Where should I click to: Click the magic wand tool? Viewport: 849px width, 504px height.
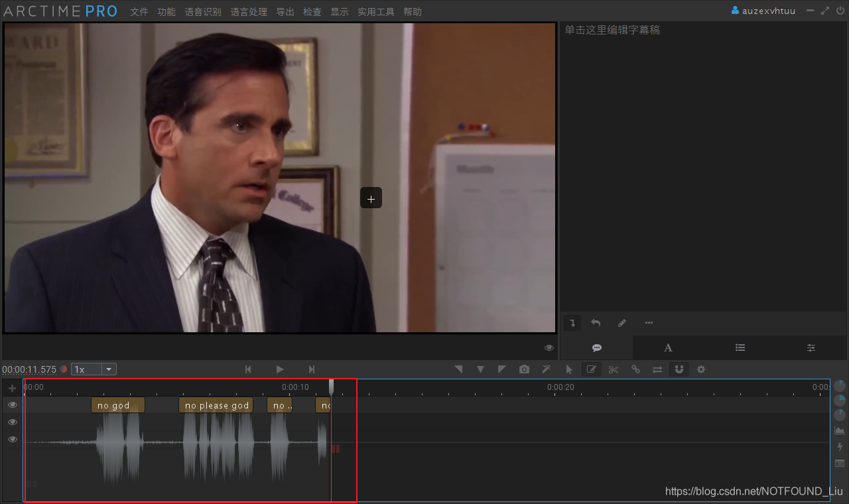547,369
